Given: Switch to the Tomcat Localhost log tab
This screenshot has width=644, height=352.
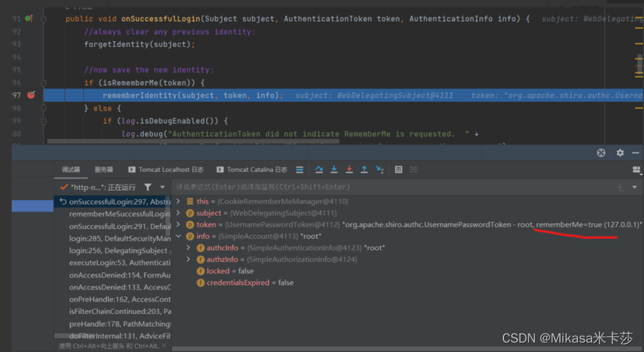Looking at the screenshot, I should click(166, 169).
